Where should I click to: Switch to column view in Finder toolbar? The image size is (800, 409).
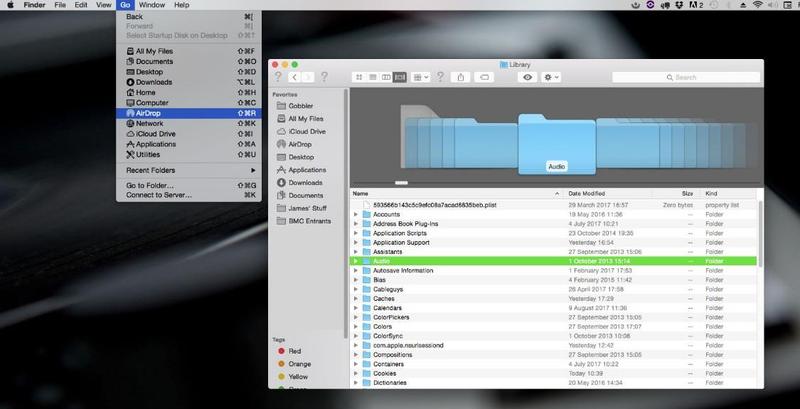point(386,76)
